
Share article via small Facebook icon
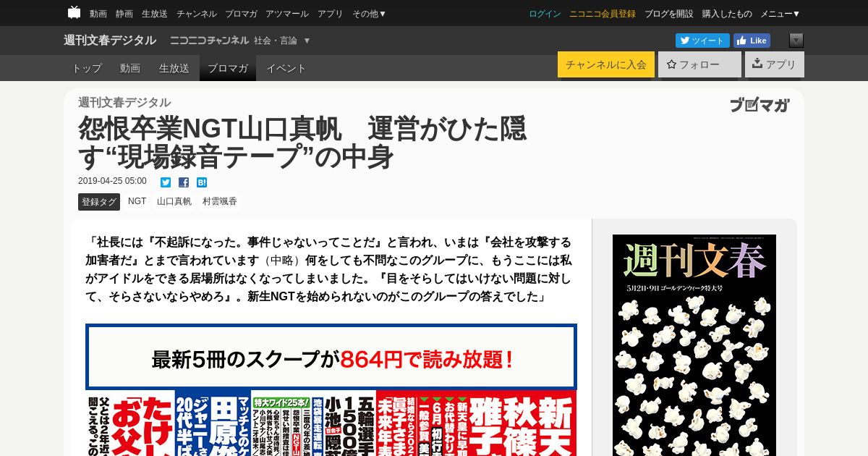tap(184, 182)
